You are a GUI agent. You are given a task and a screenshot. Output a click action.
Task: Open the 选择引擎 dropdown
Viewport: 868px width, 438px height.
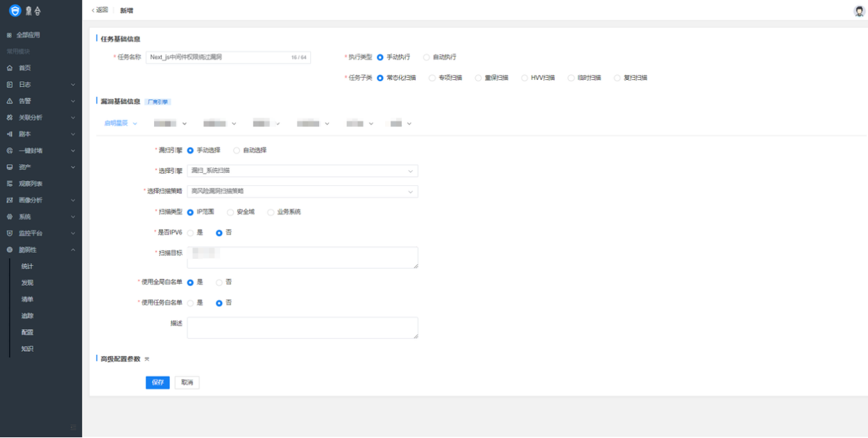[303, 171]
